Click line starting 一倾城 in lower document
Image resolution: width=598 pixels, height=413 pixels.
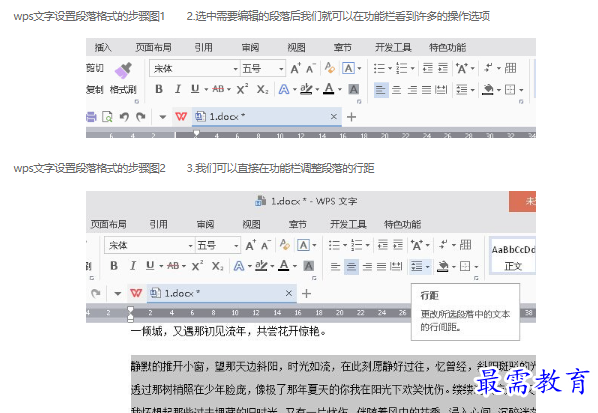(x=228, y=331)
